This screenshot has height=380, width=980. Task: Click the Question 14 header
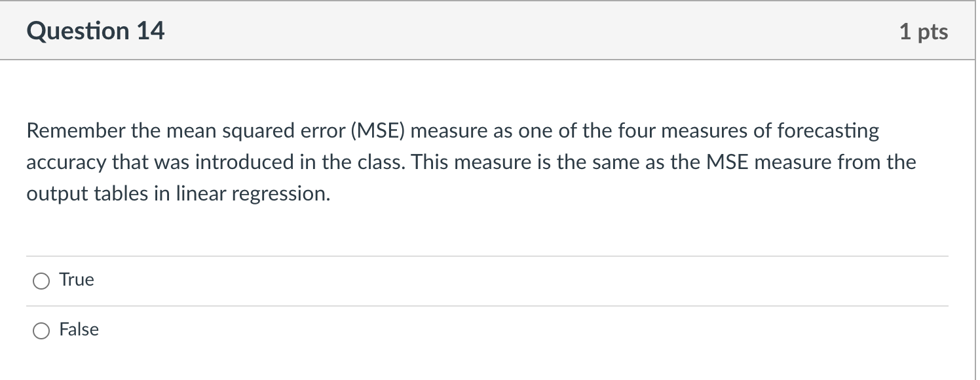(x=96, y=30)
